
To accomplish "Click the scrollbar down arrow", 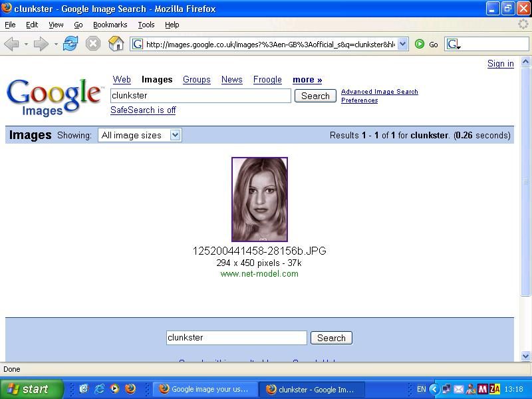I will pos(525,356).
